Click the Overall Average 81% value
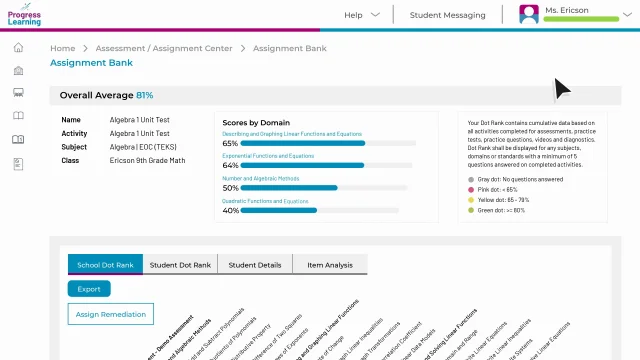Screen dimensions: 640x360 pyautogui.click(x=144, y=95)
